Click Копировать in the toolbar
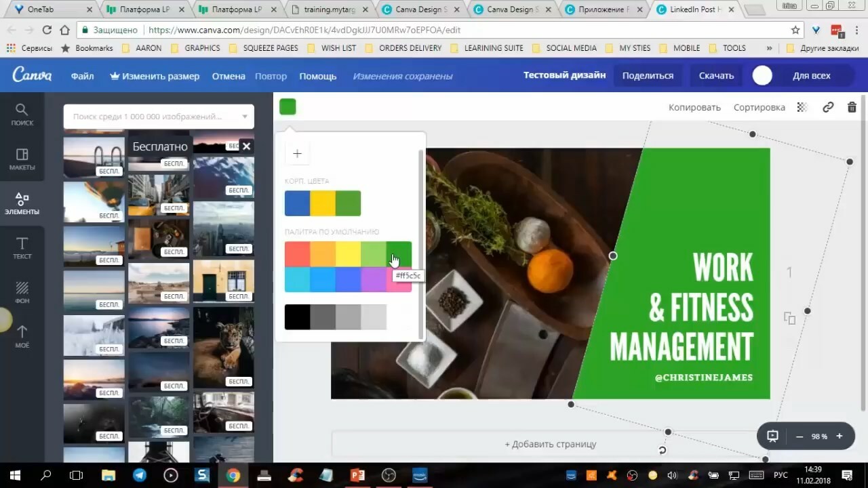Screen dimensions: 868x488 (x=694, y=107)
